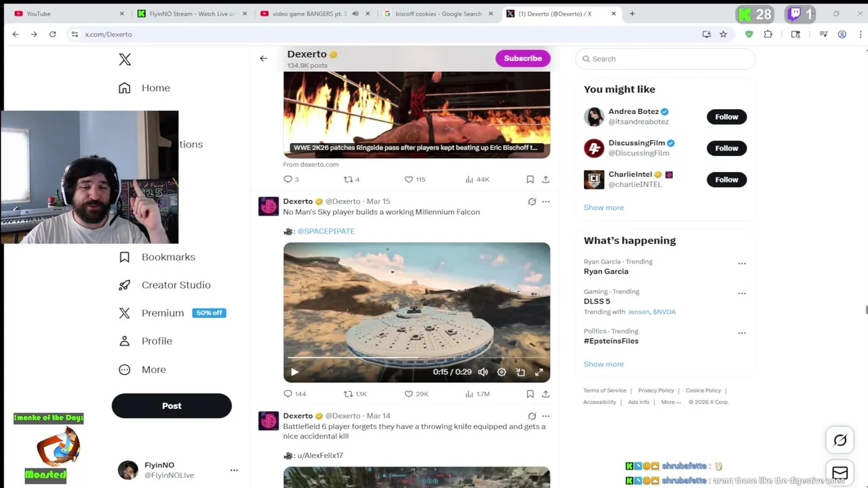This screenshot has height=488, width=868.
Task: Open the $NVDA trending link
Action: point(664,312)
